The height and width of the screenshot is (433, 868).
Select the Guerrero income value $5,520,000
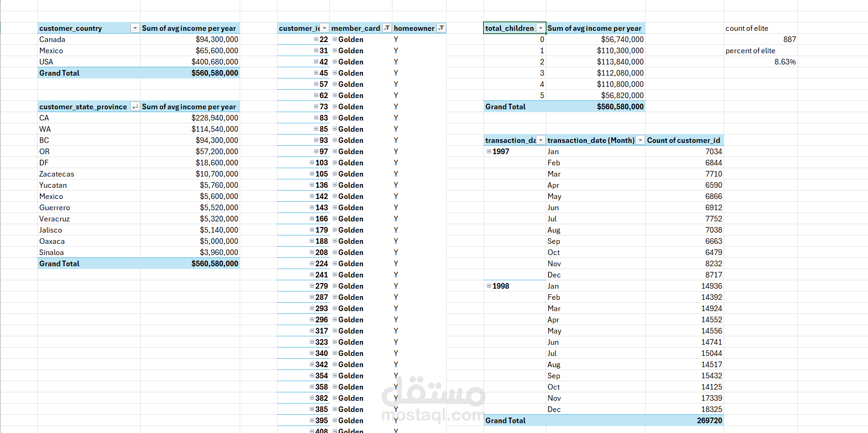pos(190,207)
